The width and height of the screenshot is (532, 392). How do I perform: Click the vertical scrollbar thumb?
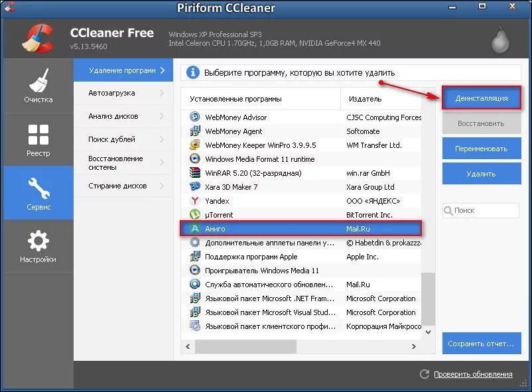coord(428,298)
